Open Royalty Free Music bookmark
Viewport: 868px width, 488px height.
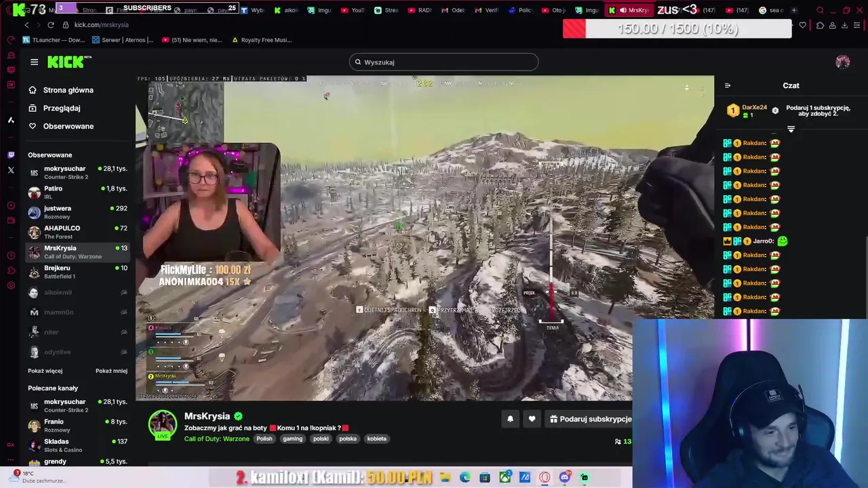(x=262, y=40)
